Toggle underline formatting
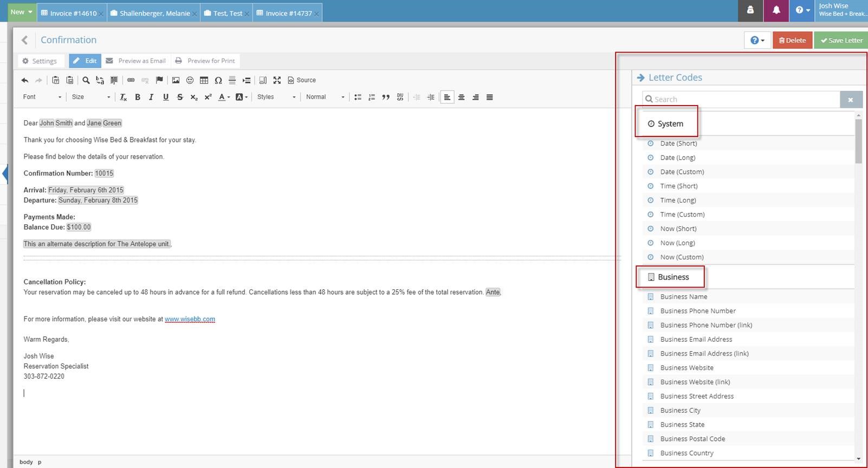The height and width of the screenshot is (468, 868). tap(166, 97)
